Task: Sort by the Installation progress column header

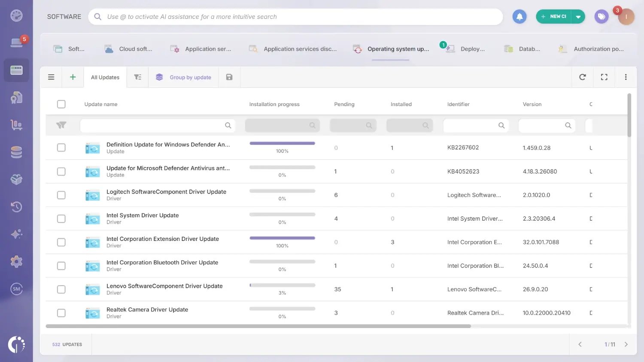Action: [x=274, y=104]
